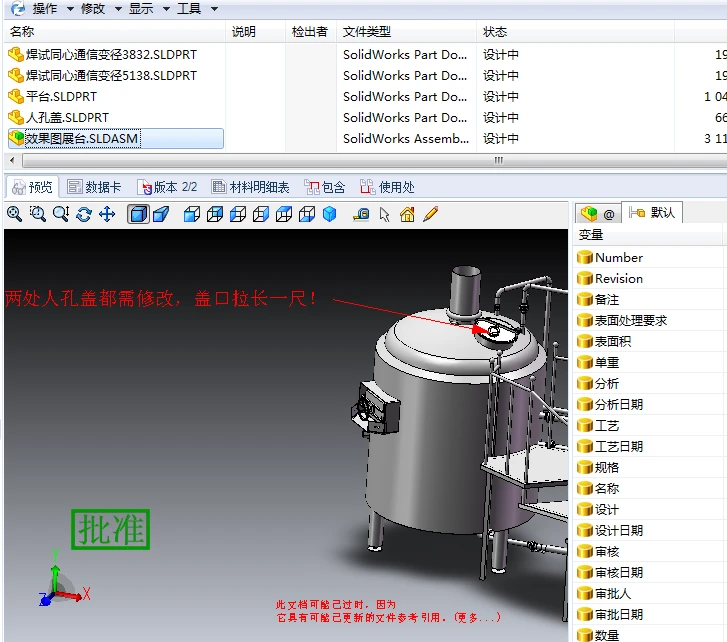Viewport: 727px width, 642px height.
Task: Open the 包含 tab
Action: click(325, 187)
